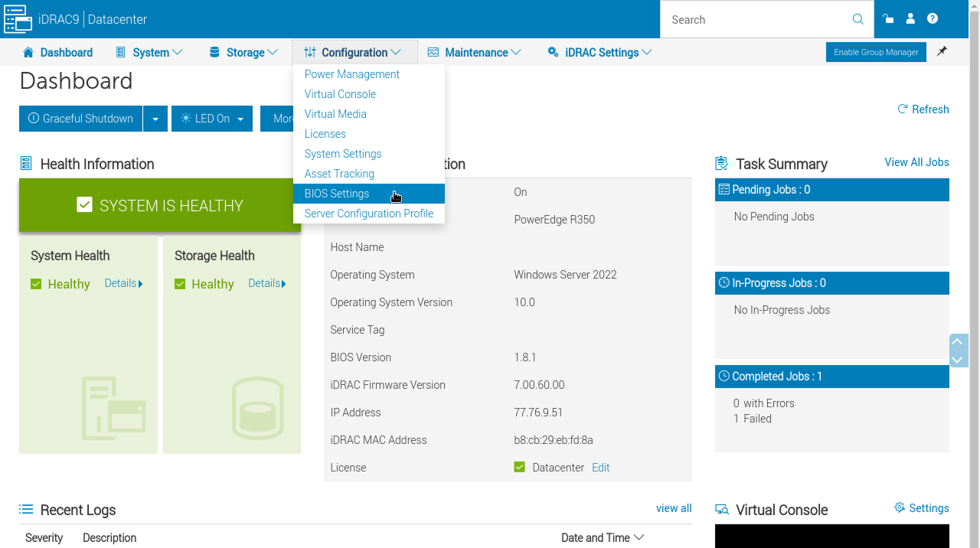Open the unlock/session icon in header
Viewport: 980px width, 548px height.
click(888, 19)
